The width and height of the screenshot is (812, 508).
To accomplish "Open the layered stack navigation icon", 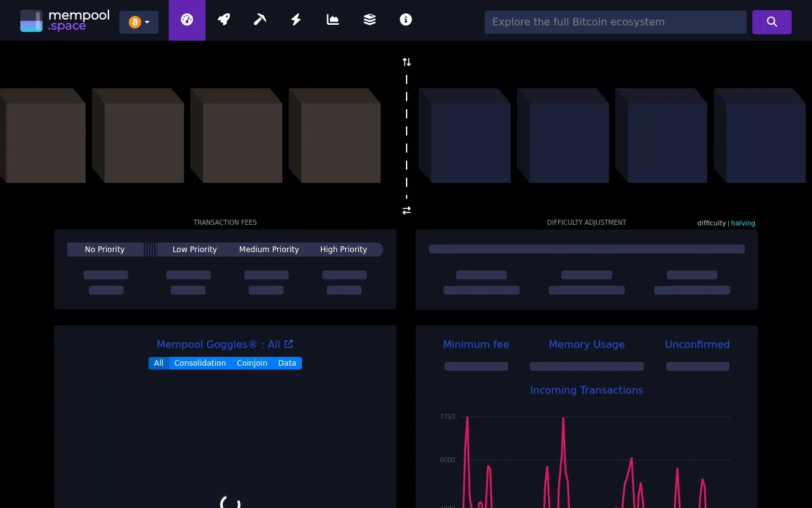I will (x=369, y=20).
